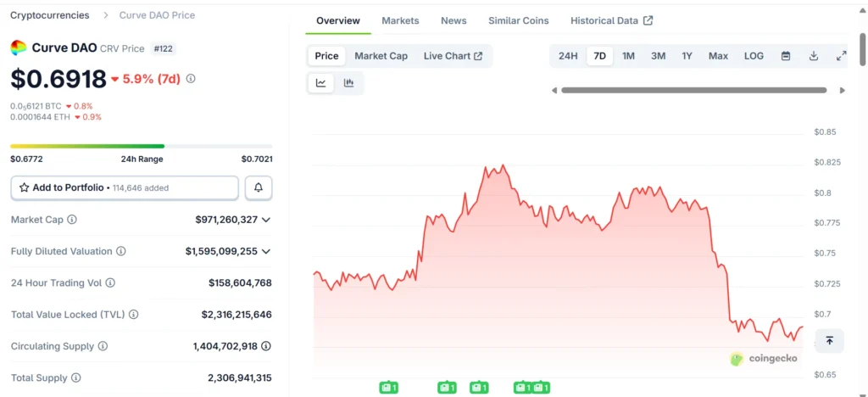Click info icon next to 1,404,702,918 value
The image size is (868, 397).
(266, 346)
